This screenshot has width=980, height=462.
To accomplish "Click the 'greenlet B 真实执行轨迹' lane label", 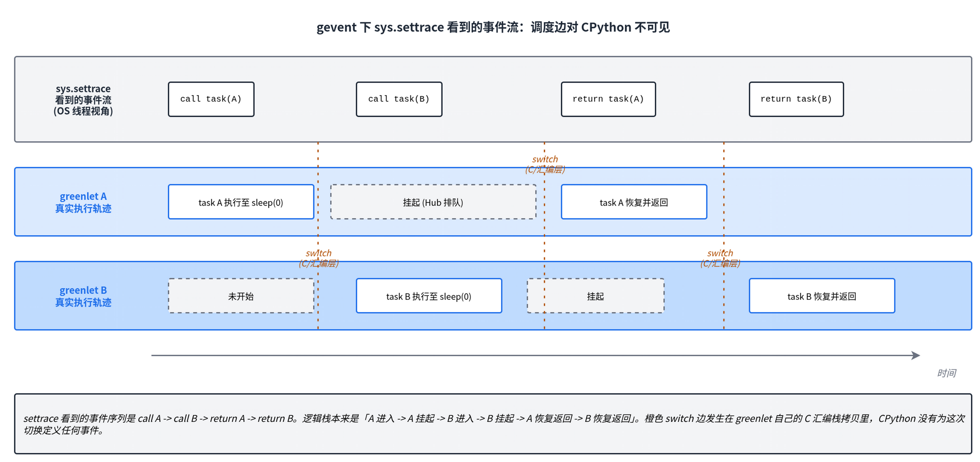I will pos(83,296).
